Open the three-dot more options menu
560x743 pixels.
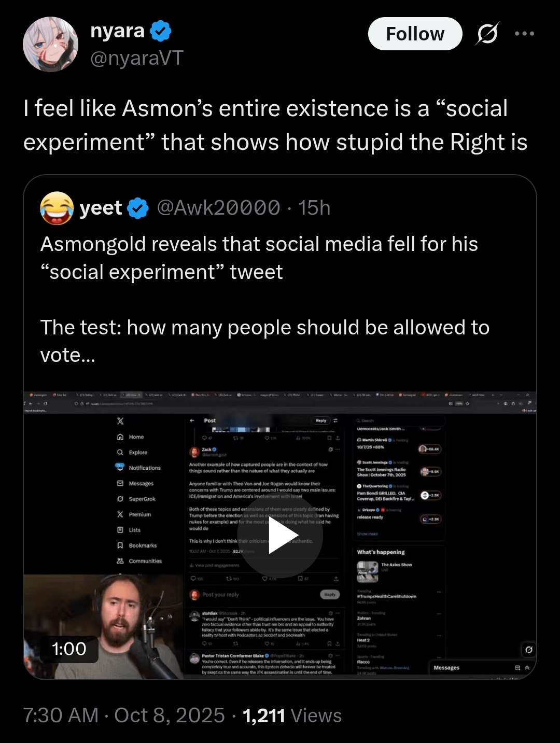point(524,34)
